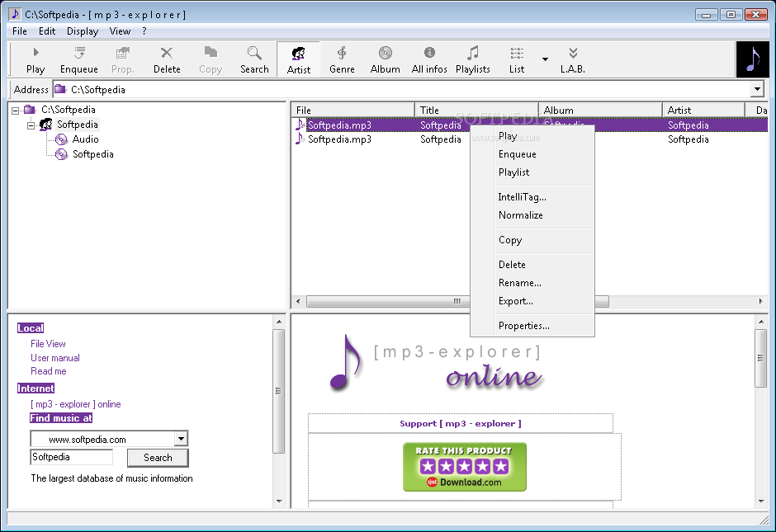Sort by the Title column header
Viewport: 776px width, 532px height.
(x=476, y=111)
